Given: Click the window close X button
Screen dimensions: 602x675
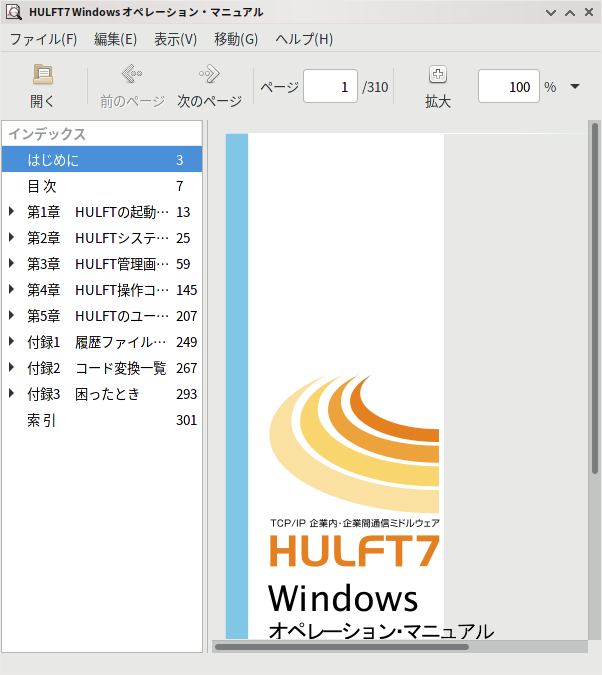Looking at the screenshot, I should (589, 12).
